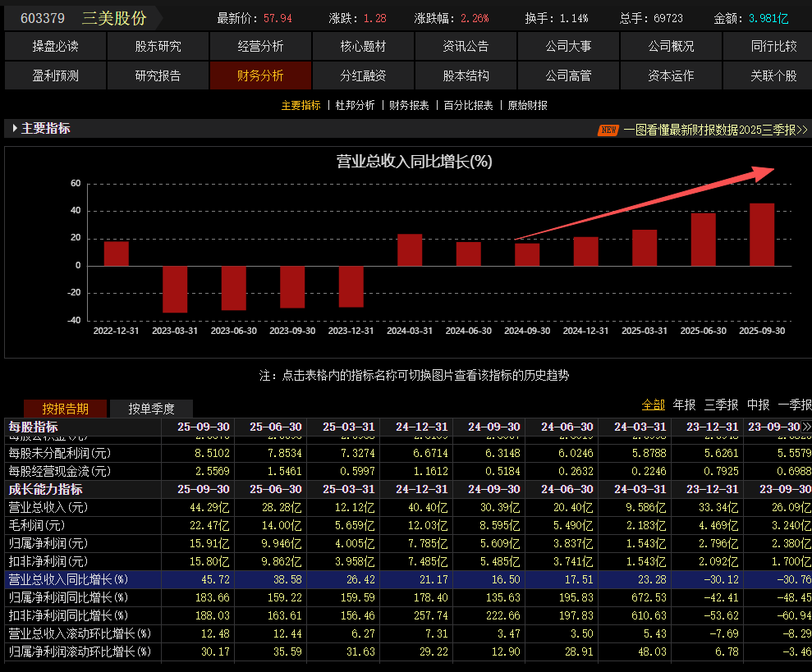Open the 百分比报表 sub-menu

point(468,105)
